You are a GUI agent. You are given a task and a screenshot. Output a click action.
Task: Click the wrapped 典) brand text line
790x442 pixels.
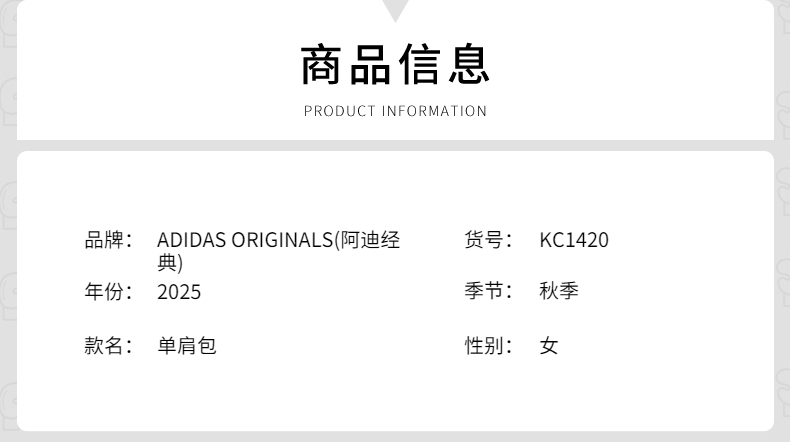click(170, 263)
